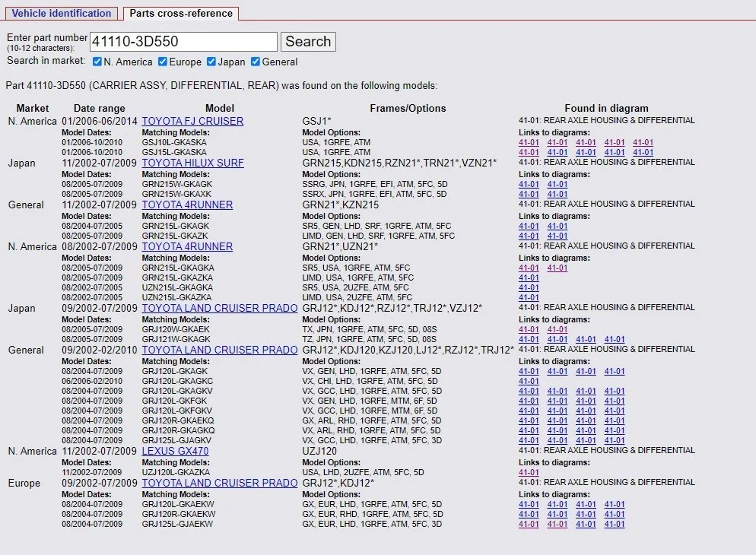Click the "Date range" column header
The image size is (756, 555).
pos(100,109)
